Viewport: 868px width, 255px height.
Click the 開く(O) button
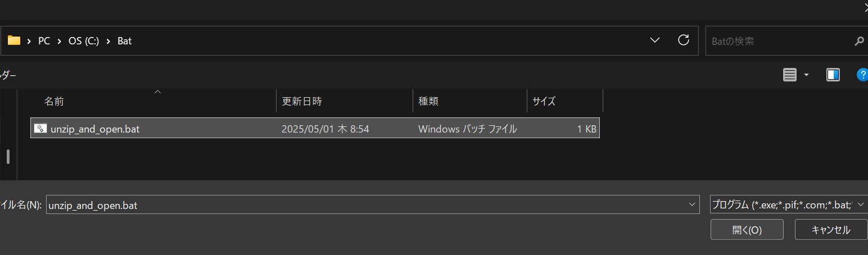pos(747,230)
